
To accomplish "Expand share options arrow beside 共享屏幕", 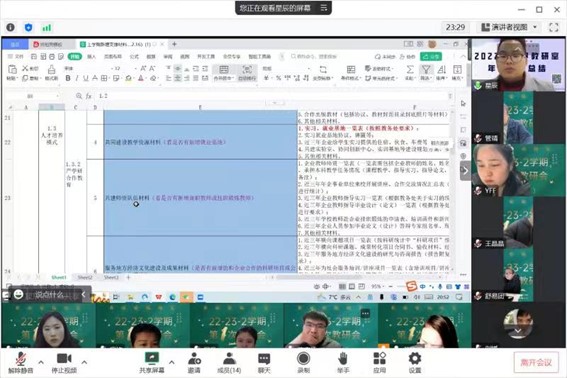I will [172, 362].
